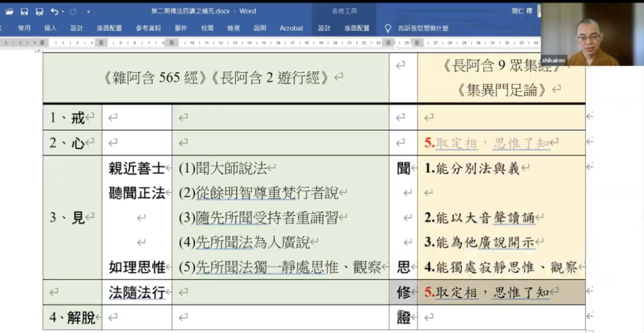Save the document with the first floppy disk icon
The width and height of the screenshot is (644, 333).
click(25, 11)
